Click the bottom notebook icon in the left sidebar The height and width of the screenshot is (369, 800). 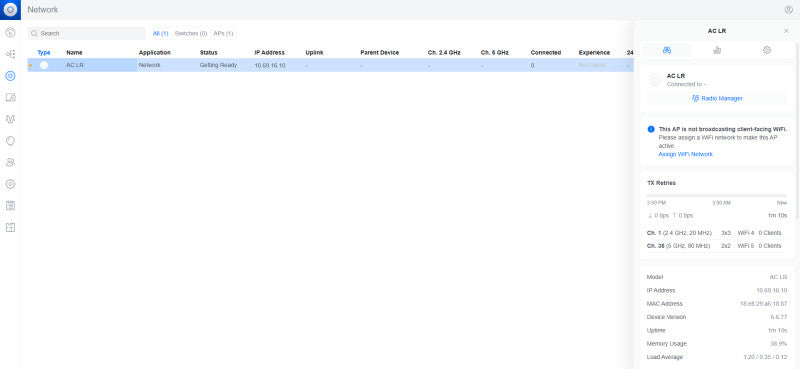pyautogui.click(x=10, y=227)
